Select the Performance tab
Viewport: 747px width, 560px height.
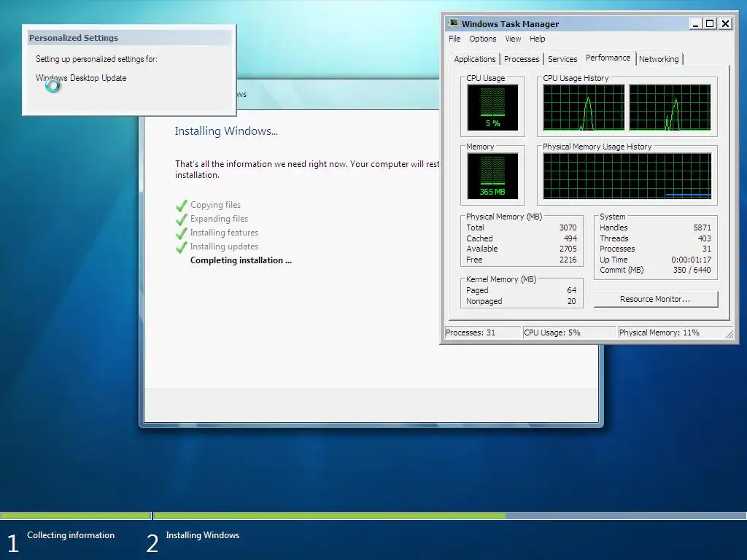click(x=608, y=58)
